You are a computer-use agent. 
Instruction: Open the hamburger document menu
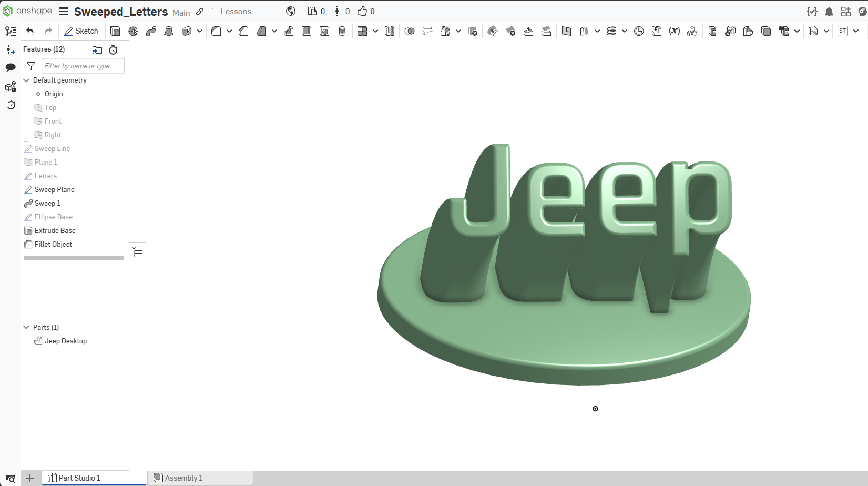point(64,11)
